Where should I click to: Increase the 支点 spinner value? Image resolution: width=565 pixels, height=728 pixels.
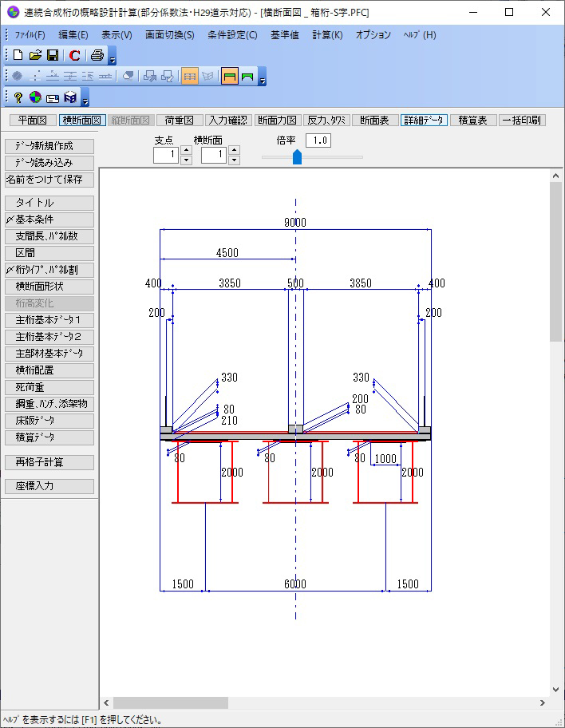(x=186, y=149)
